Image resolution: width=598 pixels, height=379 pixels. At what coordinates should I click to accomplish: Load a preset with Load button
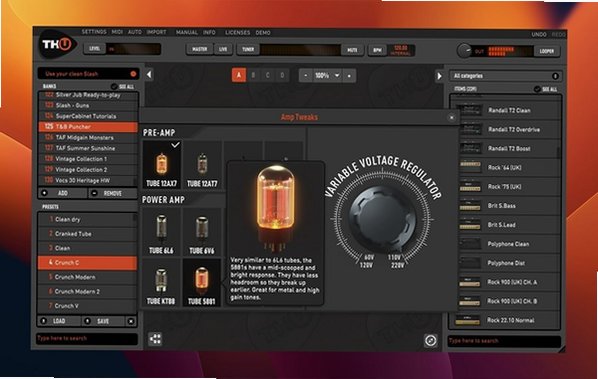pyautogui.click(x=59, y=321)
